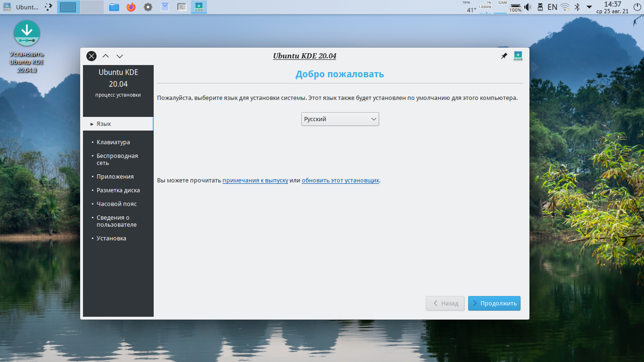Switch to the first virtual desktop pager
The image size is (644, 362).
tap(68, 7)
